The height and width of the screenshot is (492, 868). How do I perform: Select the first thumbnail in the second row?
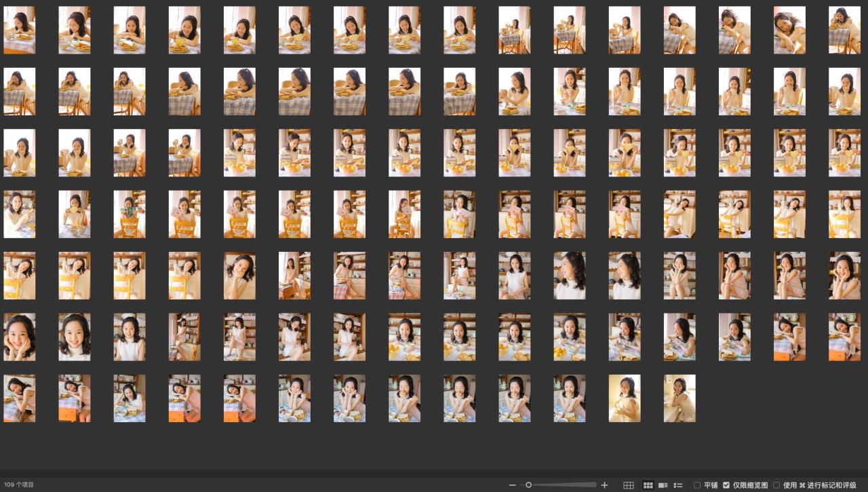pos(20,92)
